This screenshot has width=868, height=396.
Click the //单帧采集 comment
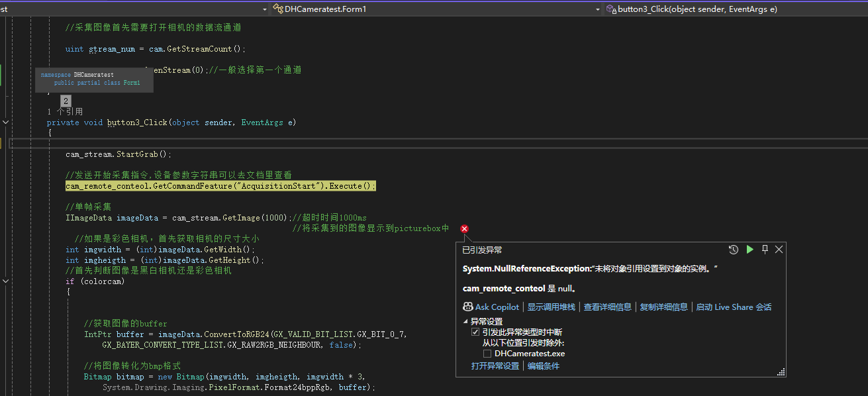coord(89,207)
